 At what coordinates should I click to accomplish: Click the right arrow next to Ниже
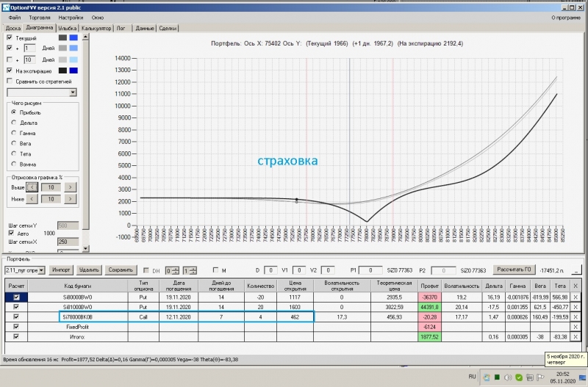[70, 199]
